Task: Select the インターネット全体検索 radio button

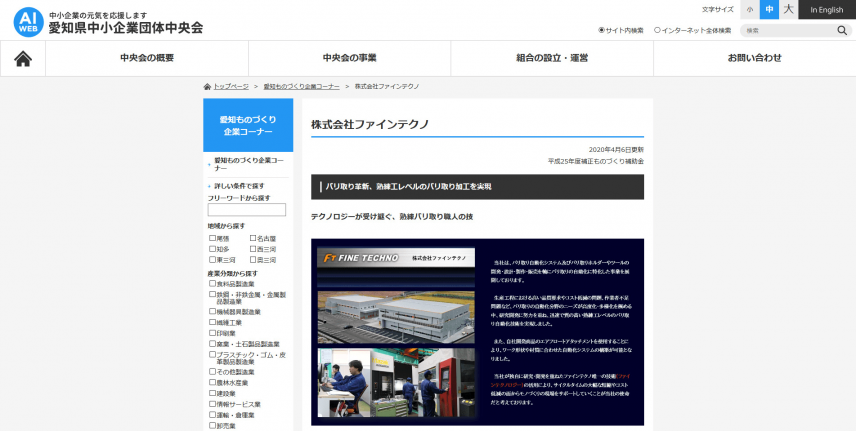Action: [x=657, y=30]
